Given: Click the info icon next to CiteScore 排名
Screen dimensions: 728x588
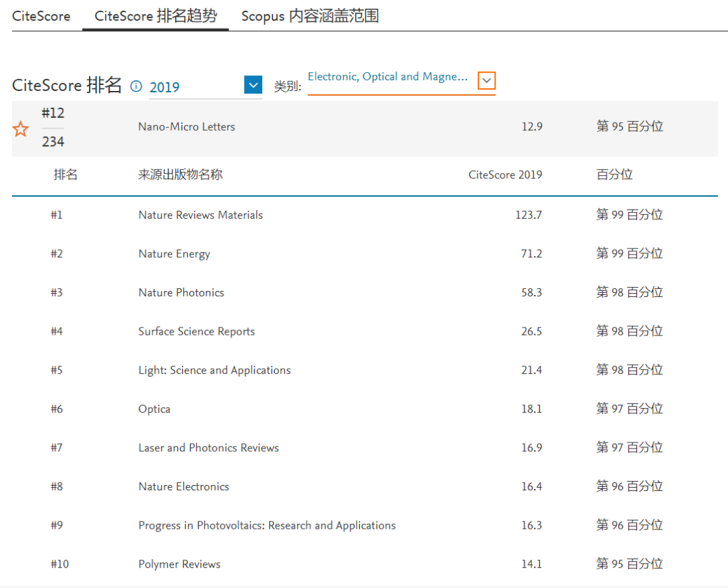Looking at the screenshot, I should [x=136, y=86].
